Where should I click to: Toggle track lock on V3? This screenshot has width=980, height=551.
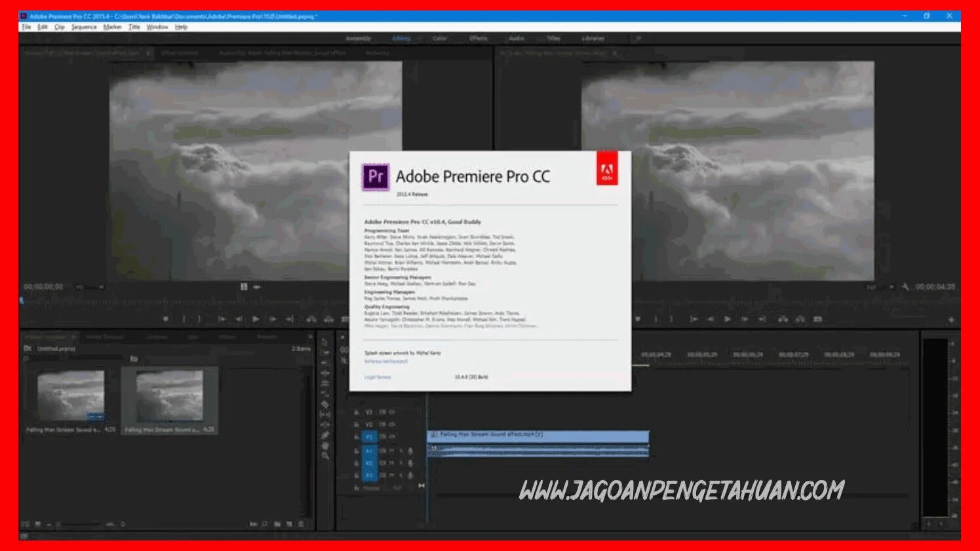click(x=356, y=412)
